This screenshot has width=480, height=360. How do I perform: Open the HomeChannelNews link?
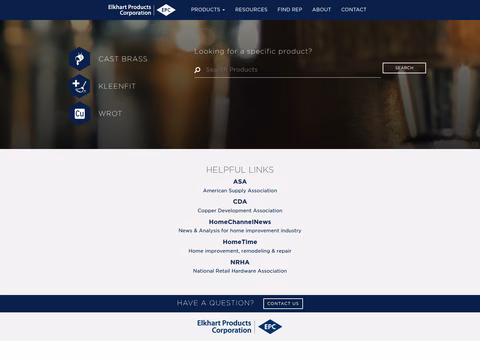click(x=240, y=222)
